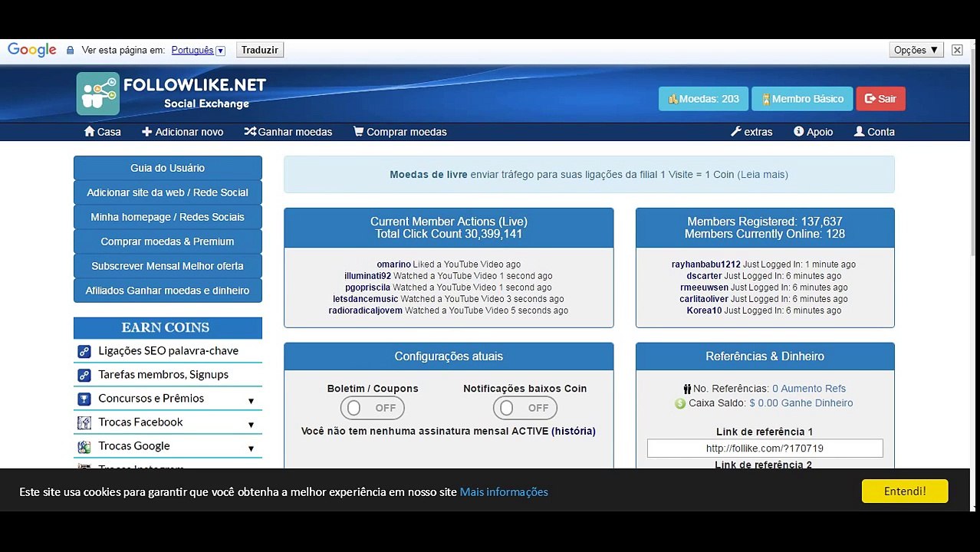Click Afiliados Ganhar moedas e dinheiro

(x=168, y=291)
